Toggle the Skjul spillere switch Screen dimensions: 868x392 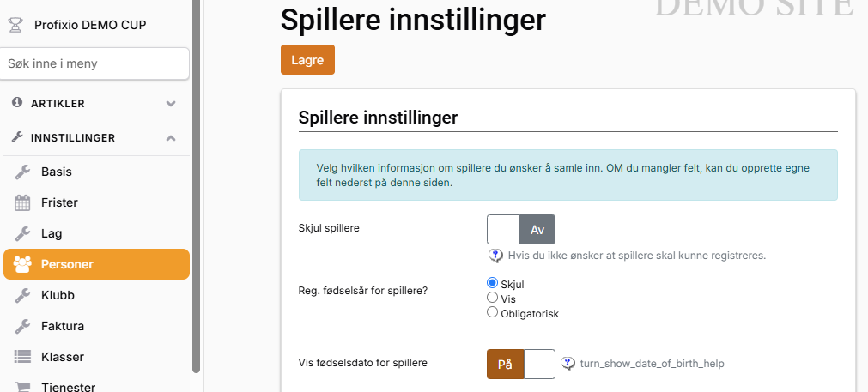pyautogui.click(x=521, y=230)
